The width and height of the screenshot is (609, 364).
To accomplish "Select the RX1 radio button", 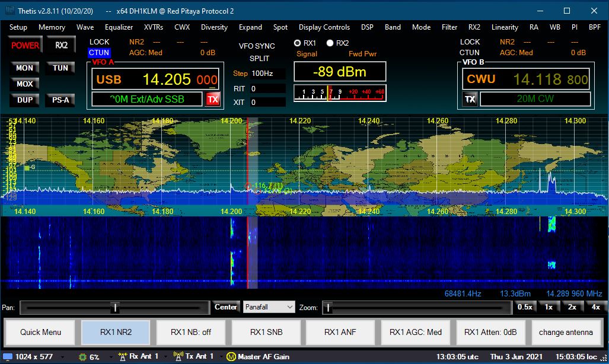I will click(298, 43).
